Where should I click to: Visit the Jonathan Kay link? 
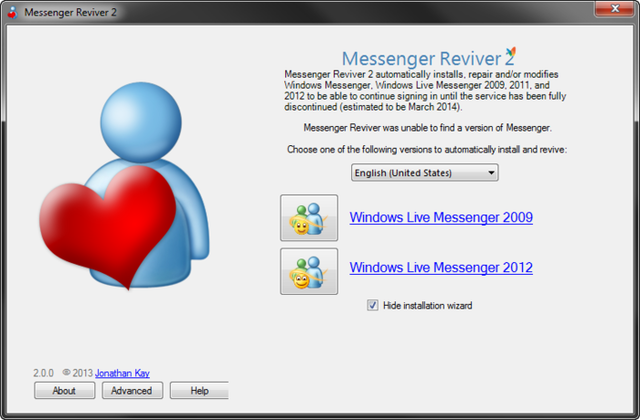point(122,373)
